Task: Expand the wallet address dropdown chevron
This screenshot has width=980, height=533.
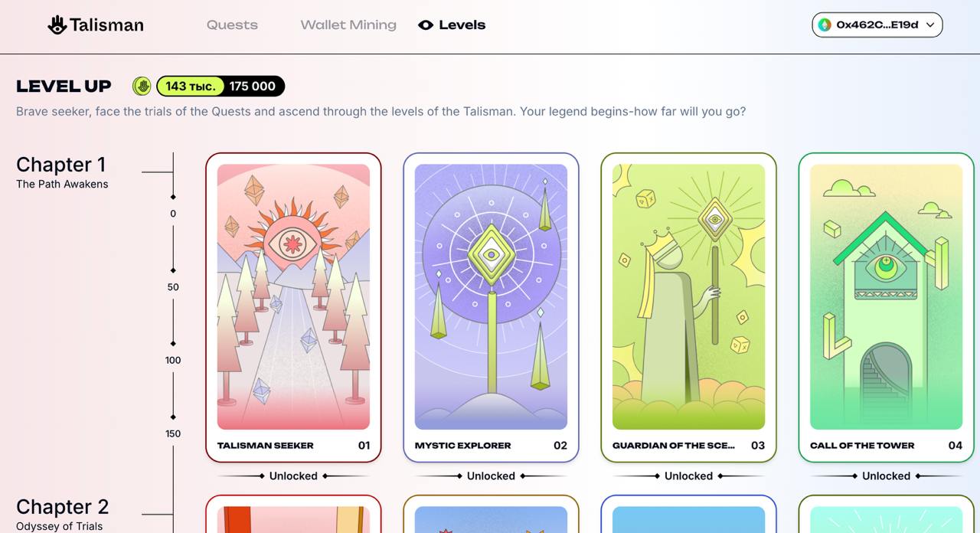Action: pyautogui.click(x=930, y=25)
